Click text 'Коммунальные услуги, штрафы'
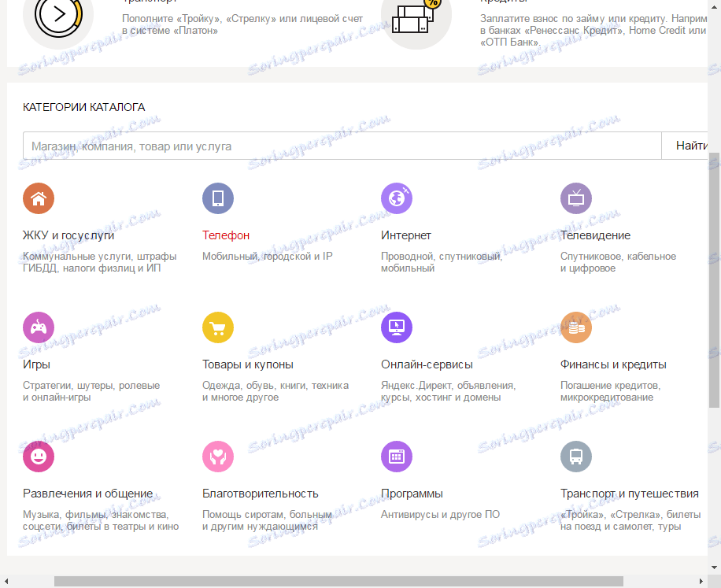 coord(100,257)
